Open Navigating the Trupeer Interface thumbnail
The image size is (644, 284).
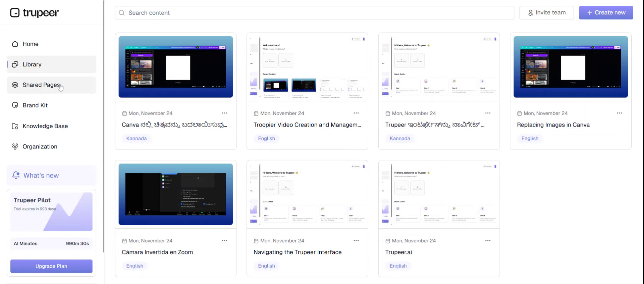point(307,194)
